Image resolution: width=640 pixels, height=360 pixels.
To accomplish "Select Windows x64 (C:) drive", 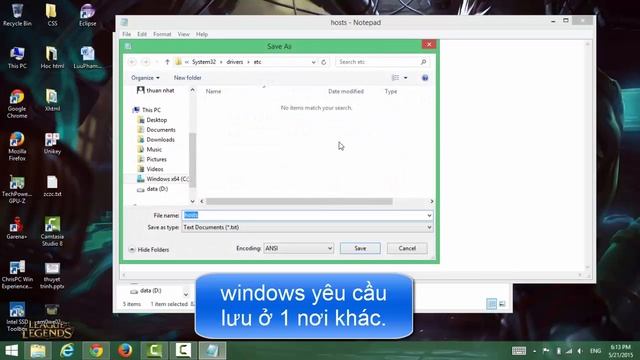I will (162, 179).
